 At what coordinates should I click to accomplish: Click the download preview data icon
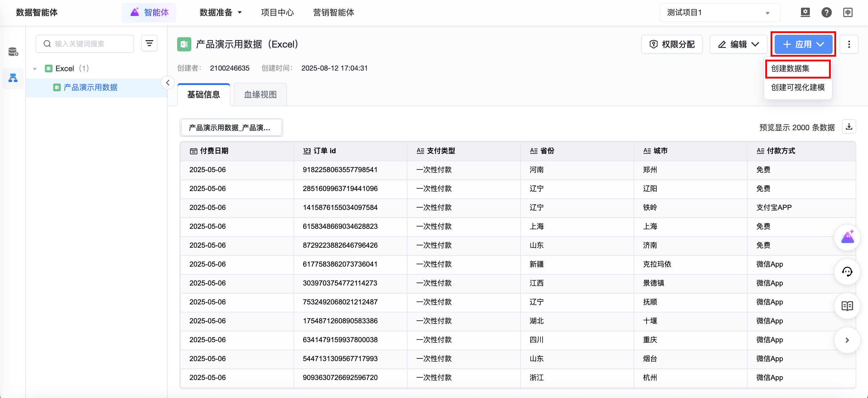[849, 127]
